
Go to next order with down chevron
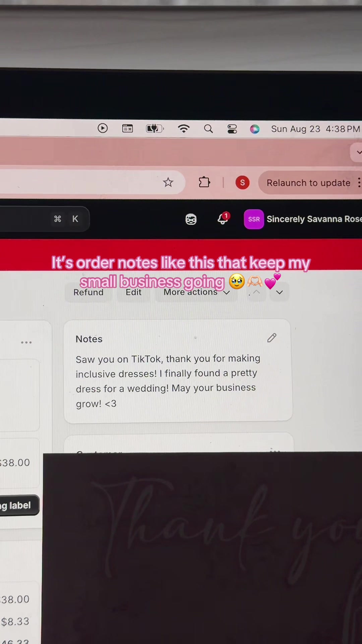[x=279, y=292]
